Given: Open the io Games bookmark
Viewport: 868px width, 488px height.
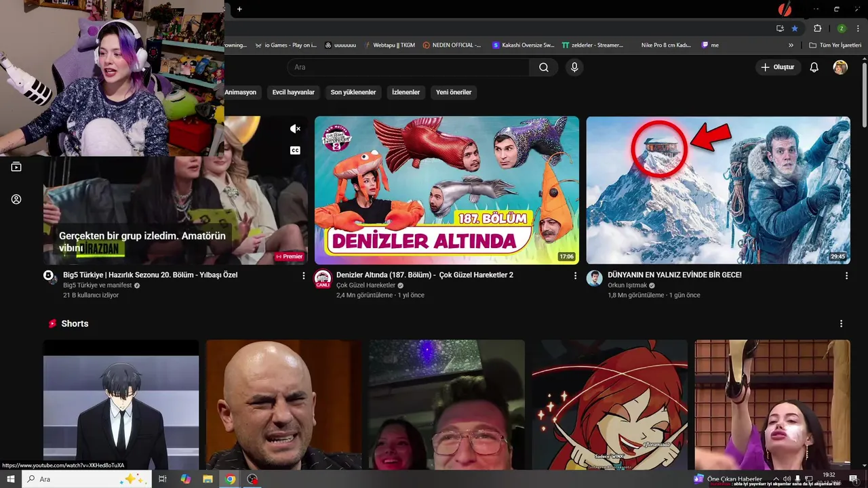Looking at the screenshot, I should pyautogui.click(x=286, y=45).
